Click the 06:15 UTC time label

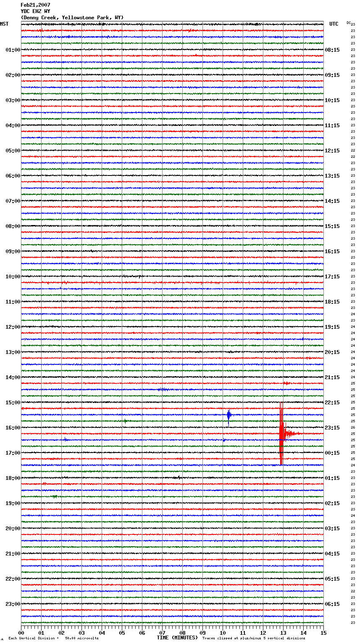pos(332,604)
